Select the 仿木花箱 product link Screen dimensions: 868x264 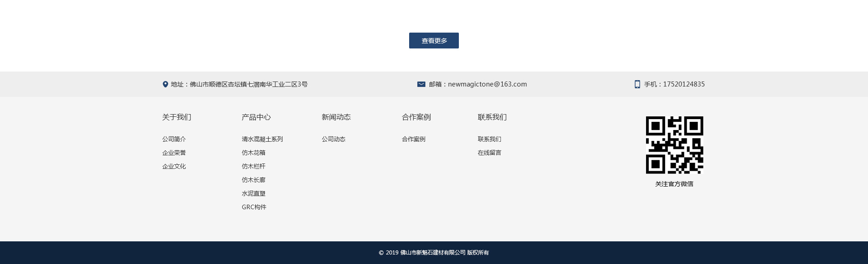[x=254, y=153]
